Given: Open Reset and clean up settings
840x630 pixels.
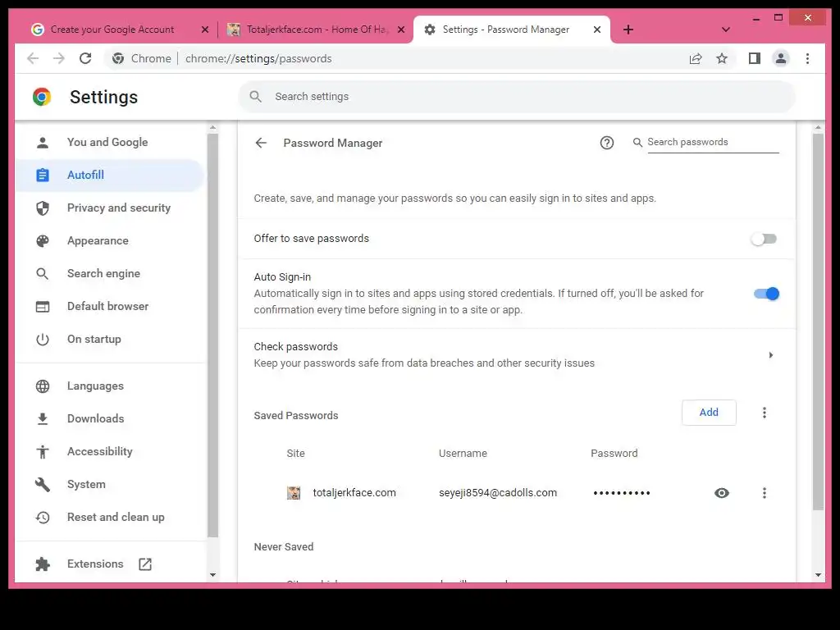Looking at the screenshot, I should coord(110,517).
